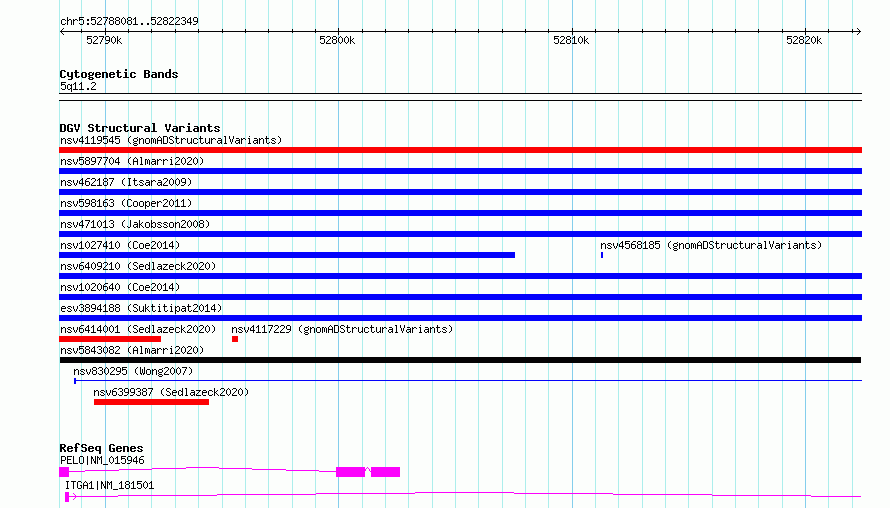
Task: Click the 5q11.2 band label
Action: [78, 86]
